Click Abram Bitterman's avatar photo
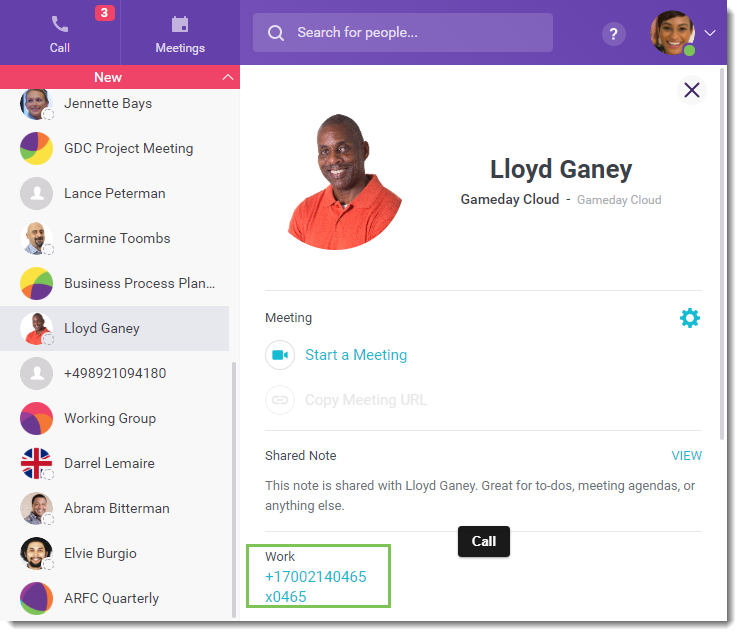 click(36, 508)
